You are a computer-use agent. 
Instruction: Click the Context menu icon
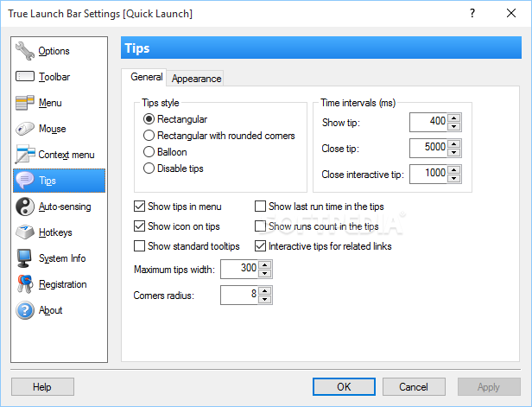coord(25,155)
